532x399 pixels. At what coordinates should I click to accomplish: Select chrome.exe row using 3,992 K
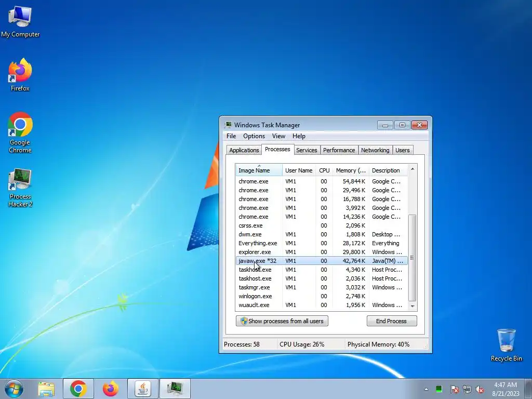pos(322,208)
